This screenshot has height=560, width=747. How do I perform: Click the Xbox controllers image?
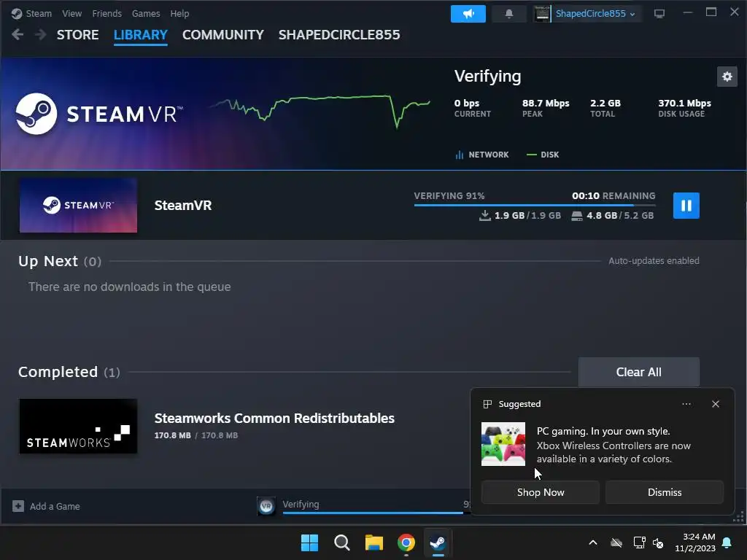pos(503,444)
